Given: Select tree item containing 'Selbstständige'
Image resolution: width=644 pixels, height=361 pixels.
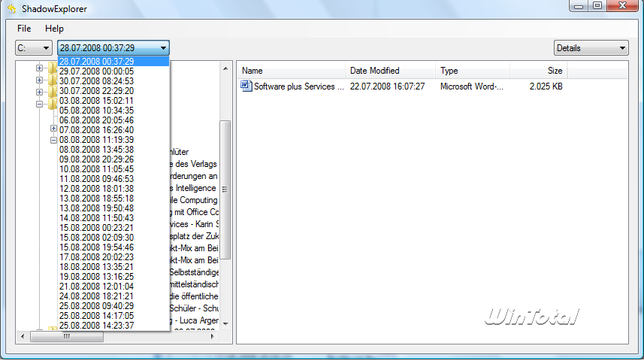Looking at the screenshot, I should [195, 272].
